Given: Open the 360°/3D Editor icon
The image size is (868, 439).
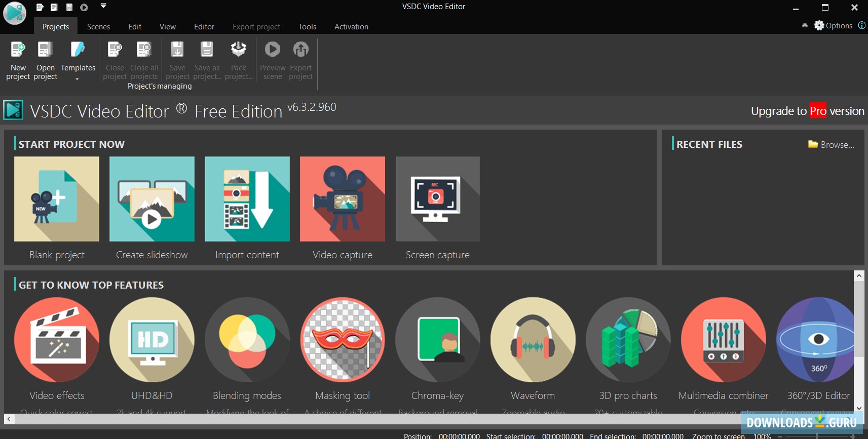Looking at the screenshot, I should click(815, 339).
